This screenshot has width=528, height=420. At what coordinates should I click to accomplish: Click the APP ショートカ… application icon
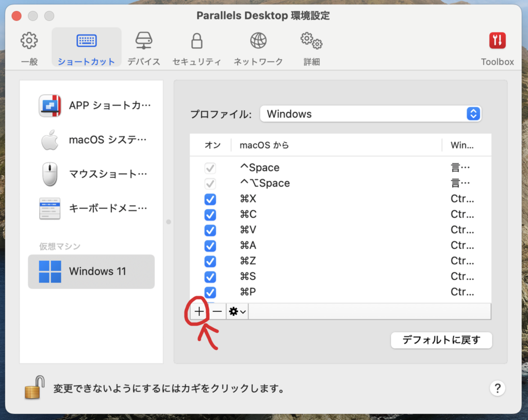pos(50,106)
